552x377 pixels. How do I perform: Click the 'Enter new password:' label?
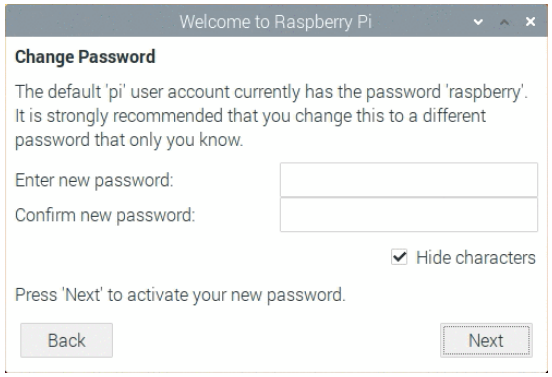94,180
